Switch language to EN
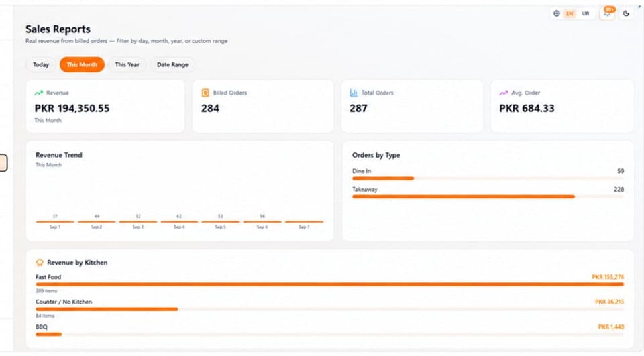Viewport: 644px width, 356px height. [570, 13]
